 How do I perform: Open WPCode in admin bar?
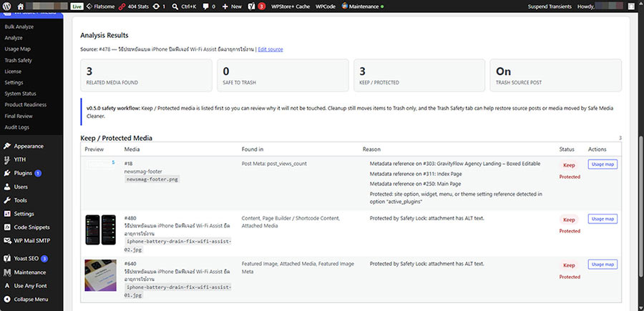pos(326,6)
